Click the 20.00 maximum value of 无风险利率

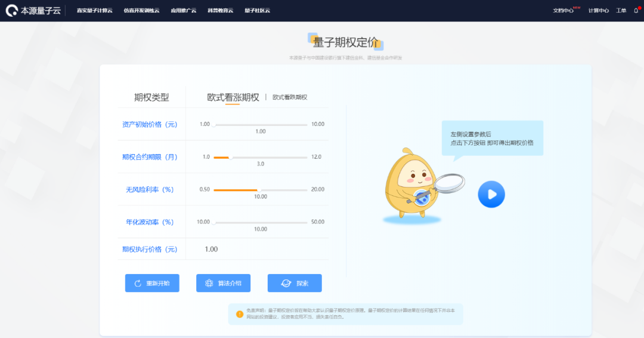[x=317, y=189]
